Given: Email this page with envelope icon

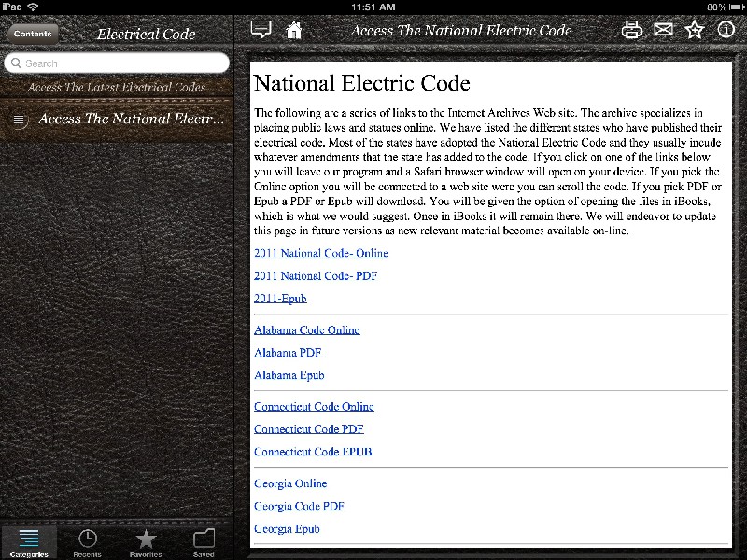Looking at the screenshot, I should coord(663,30).
